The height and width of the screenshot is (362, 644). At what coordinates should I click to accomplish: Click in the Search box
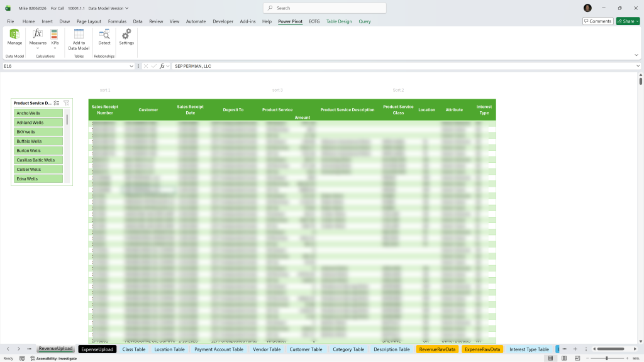[x=325, y=8]
